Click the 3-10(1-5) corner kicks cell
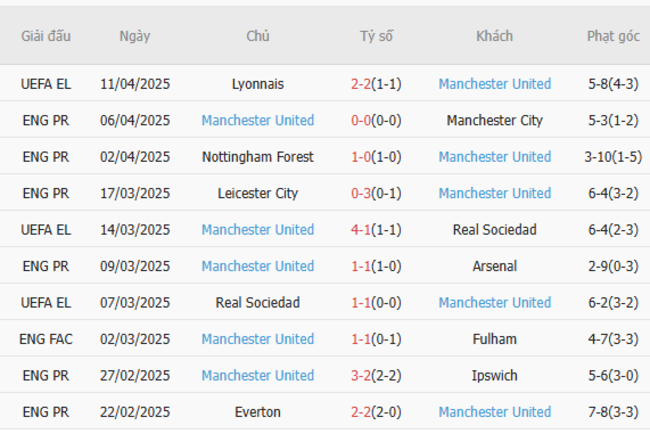Image resolution: width=650 pixels, height=442 pixels. click(x=613, y=157)
